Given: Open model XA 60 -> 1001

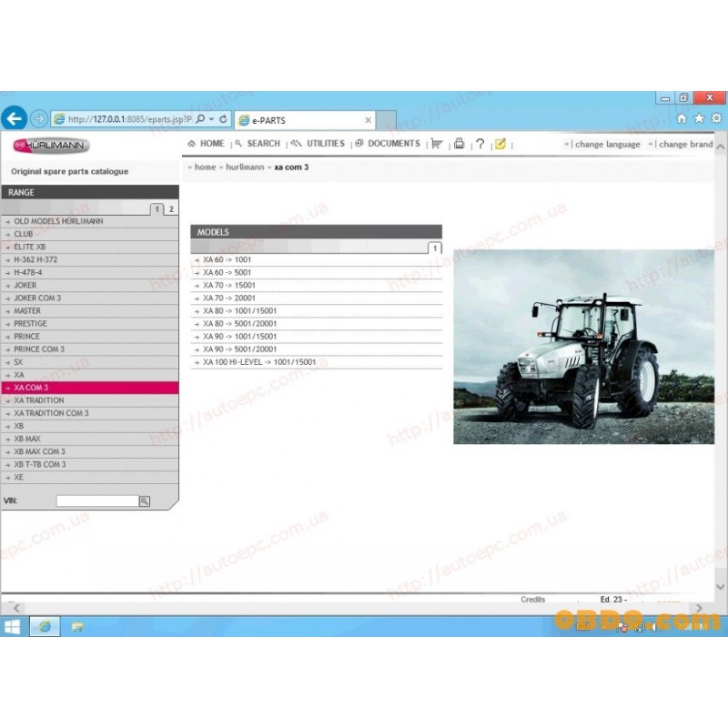Looking at the screenshot, I should (x=316, y=259).
